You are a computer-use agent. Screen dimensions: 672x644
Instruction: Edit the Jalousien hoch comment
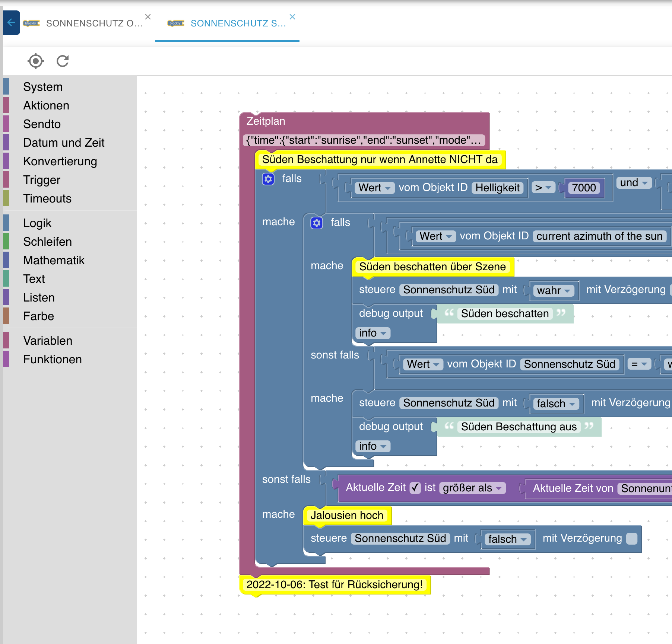tap(347, 515)
